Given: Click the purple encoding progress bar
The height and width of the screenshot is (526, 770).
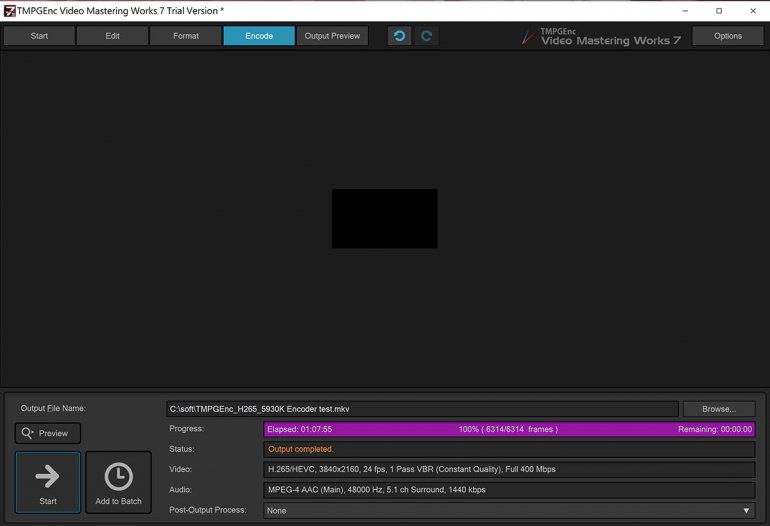Looking at the screenshot, I should 509,429.
